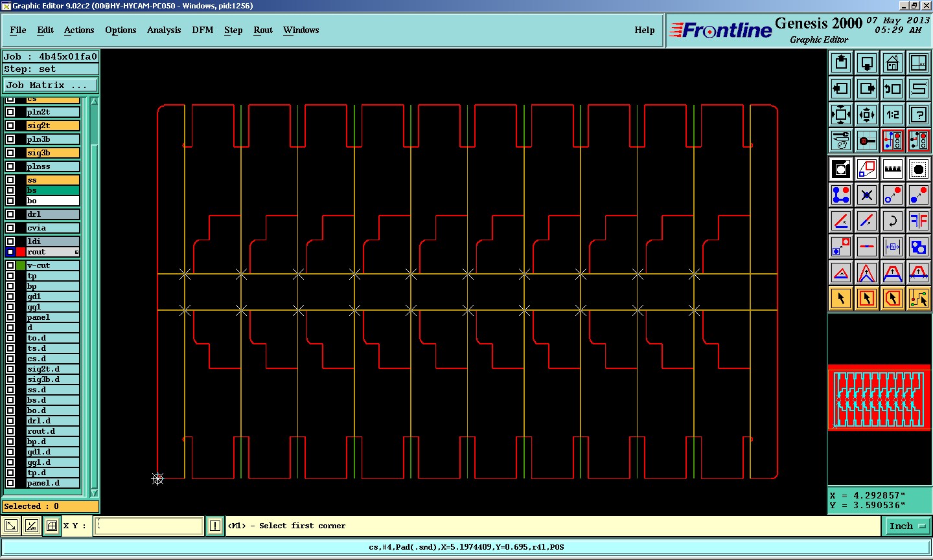Toggle the sig2t layer checkbox
Viewport: 933px width, 560px height.
tap(10, 126)
